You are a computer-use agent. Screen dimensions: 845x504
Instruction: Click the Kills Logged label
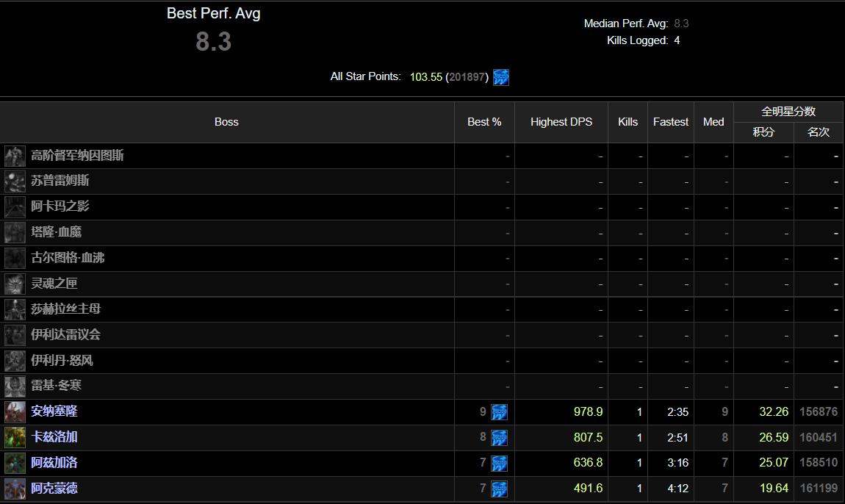click(638, 40)
